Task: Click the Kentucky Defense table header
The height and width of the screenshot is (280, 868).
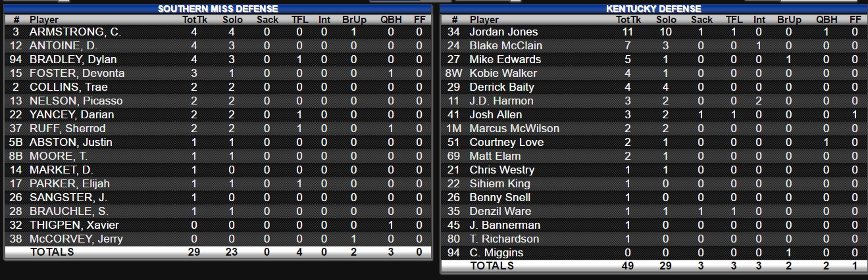Action: 653,9
